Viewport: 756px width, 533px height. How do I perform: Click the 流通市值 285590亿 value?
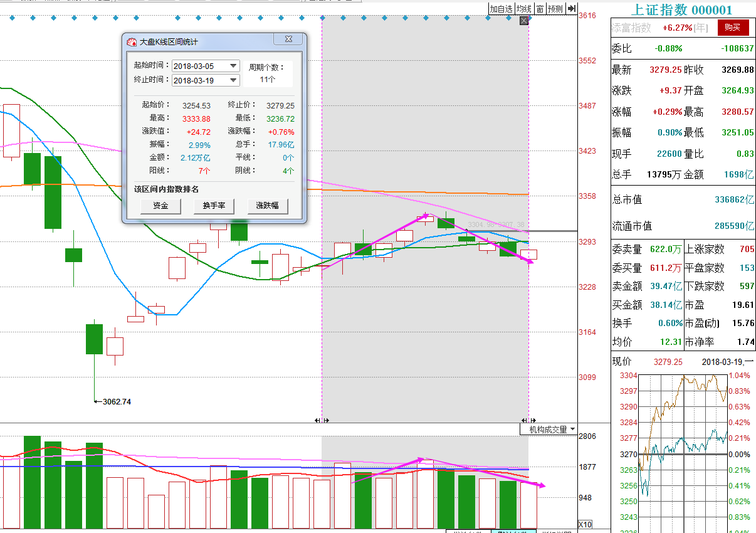[x=735, y=226]
